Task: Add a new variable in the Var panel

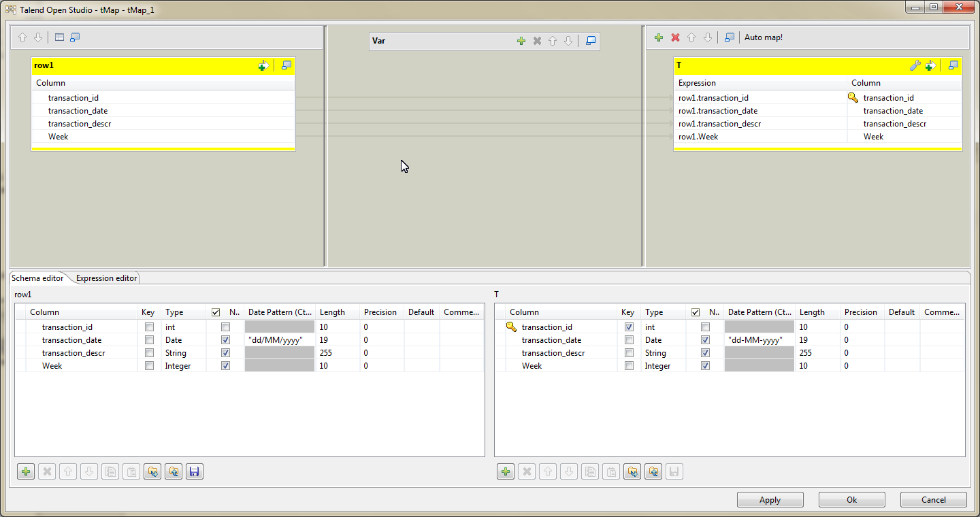Action: pos(521,41)
